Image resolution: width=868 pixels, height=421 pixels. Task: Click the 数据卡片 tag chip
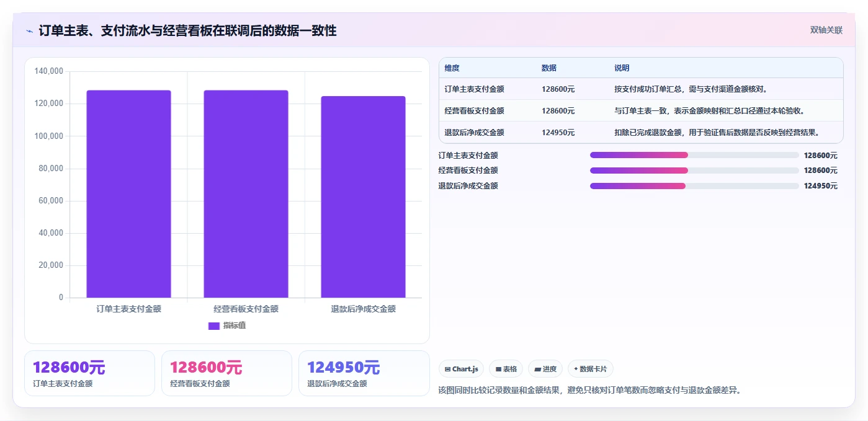590,369
